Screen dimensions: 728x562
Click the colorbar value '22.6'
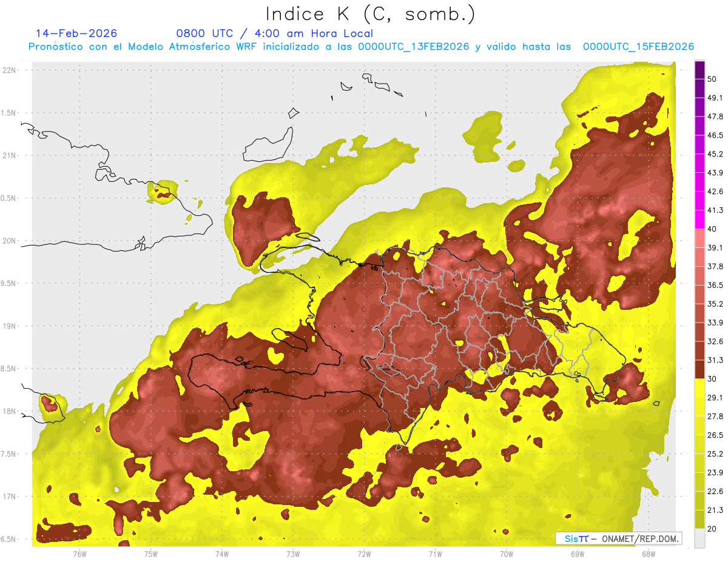point(715,492)
